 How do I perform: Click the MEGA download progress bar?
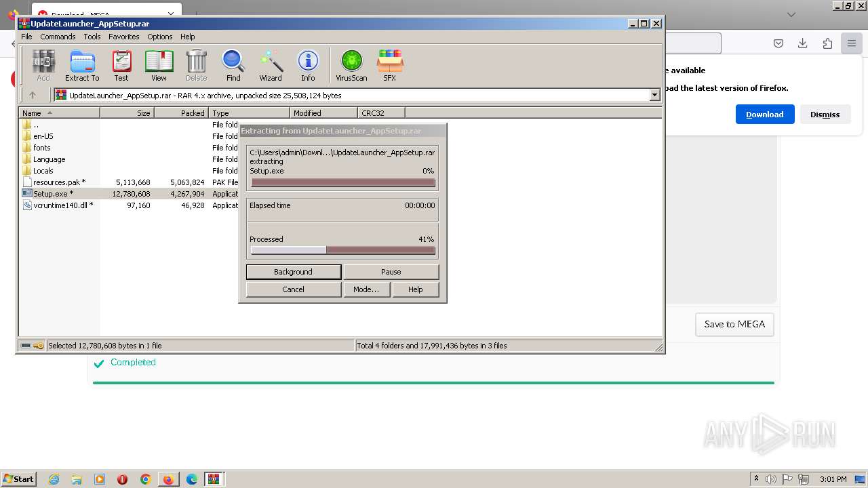pos(433,383)
